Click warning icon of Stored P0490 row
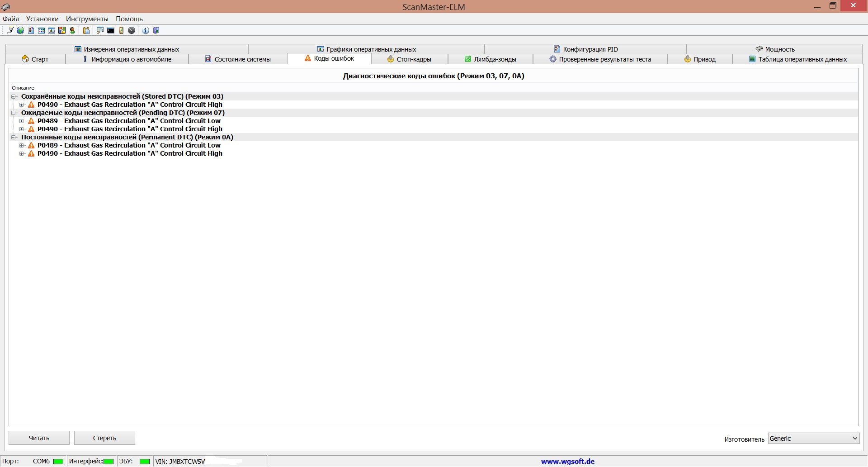 click(31, 105)
